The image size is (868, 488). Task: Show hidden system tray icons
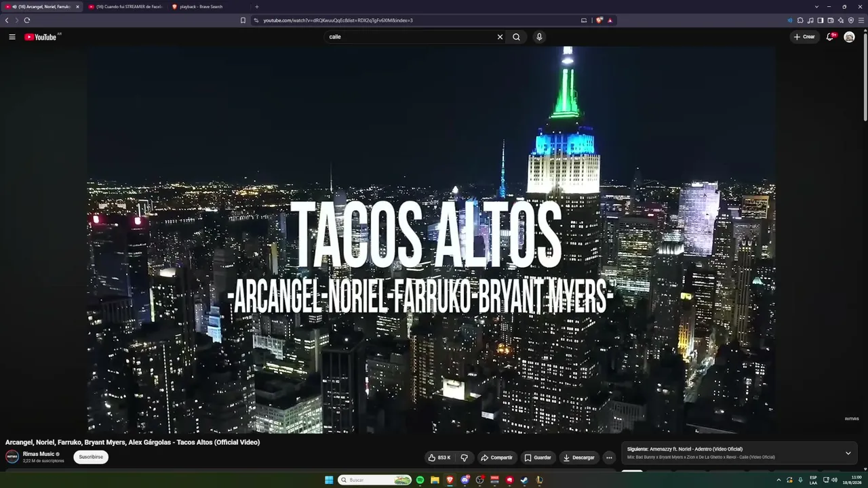[778, 480]
